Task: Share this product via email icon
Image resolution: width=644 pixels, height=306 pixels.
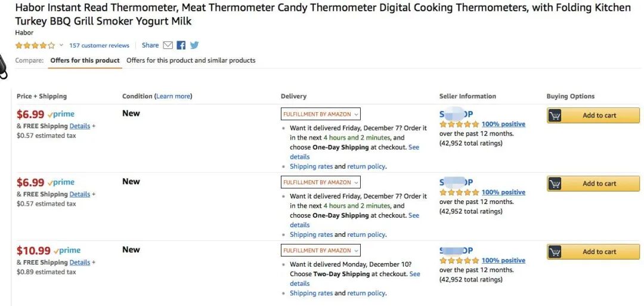Action: coord(168,45)
